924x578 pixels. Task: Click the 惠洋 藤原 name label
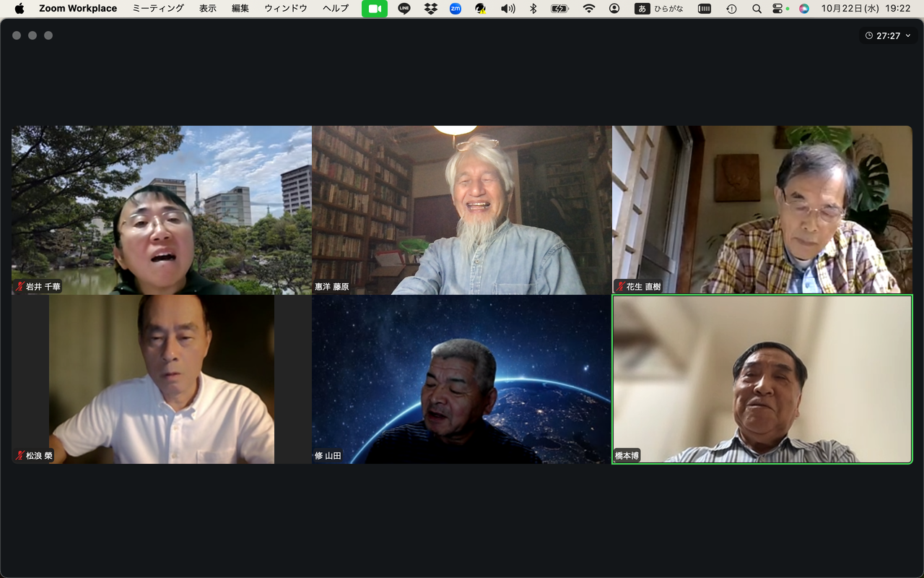(x=332, y=287)
